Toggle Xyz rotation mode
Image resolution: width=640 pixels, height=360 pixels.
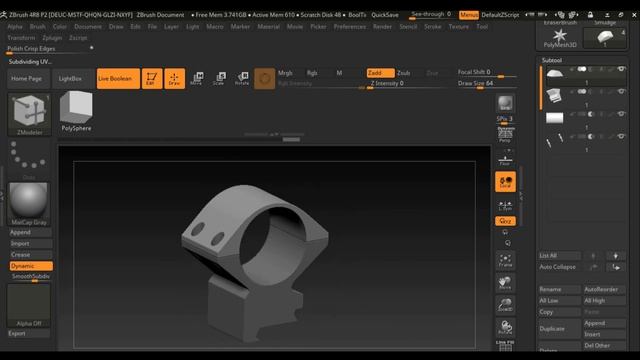(x=505, y=221)
